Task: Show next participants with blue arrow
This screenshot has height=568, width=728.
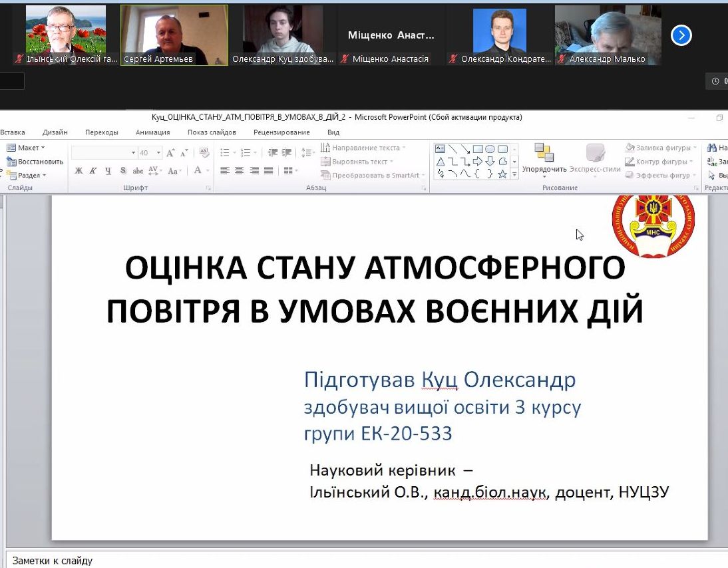Action: [x=681, y=35]
